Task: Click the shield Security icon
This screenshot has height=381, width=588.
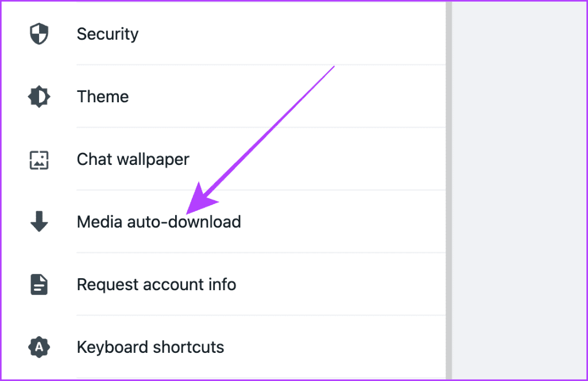Action: [38, 33]
